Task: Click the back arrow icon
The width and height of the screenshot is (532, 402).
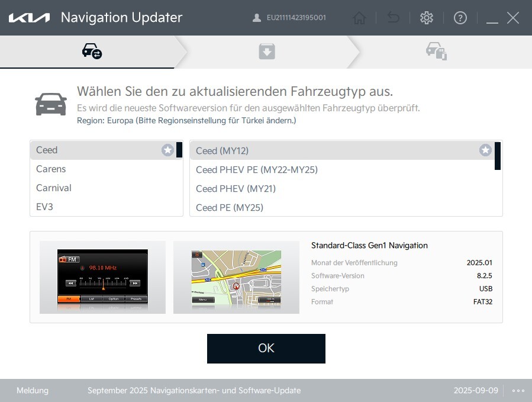Action: [x=393, y=18]
